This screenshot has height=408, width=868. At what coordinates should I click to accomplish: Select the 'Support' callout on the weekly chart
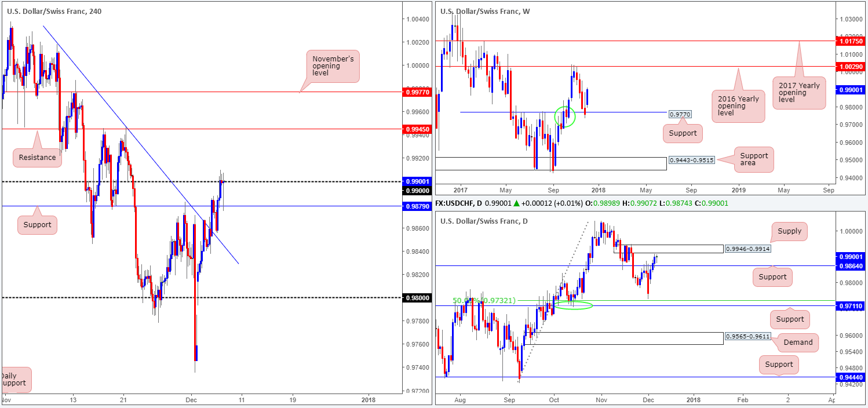(683, 133)
